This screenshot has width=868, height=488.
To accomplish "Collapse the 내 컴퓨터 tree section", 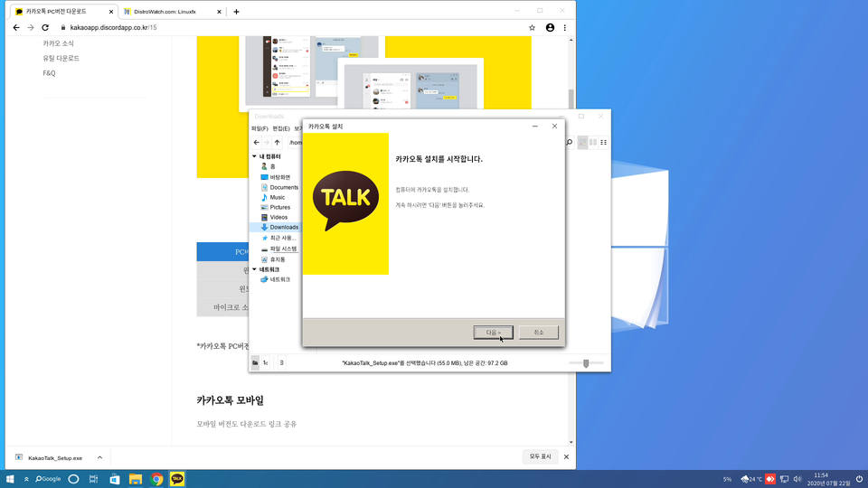I will [x=255, y=156].
